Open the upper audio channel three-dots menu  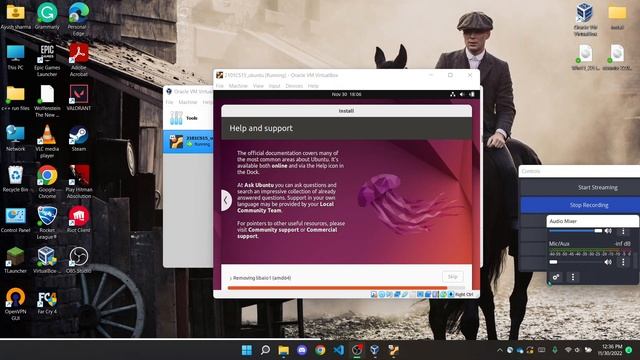tap(623, 231)
